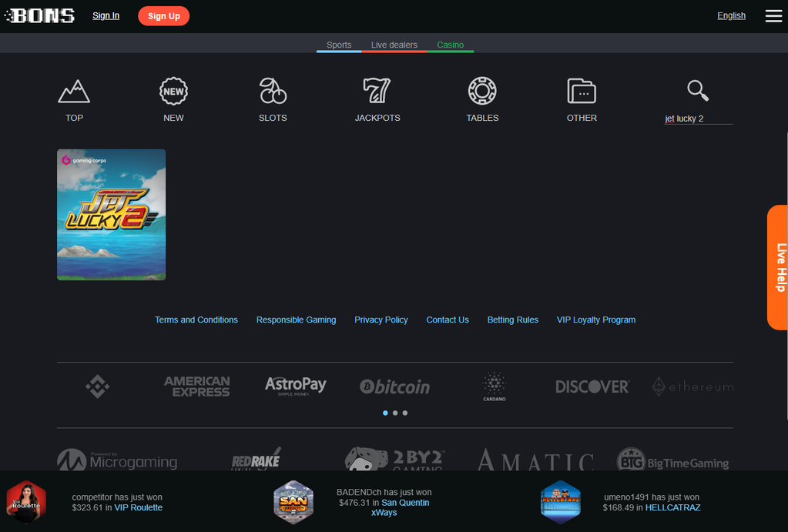Select the NEW games badge icon

coord(173,91)
